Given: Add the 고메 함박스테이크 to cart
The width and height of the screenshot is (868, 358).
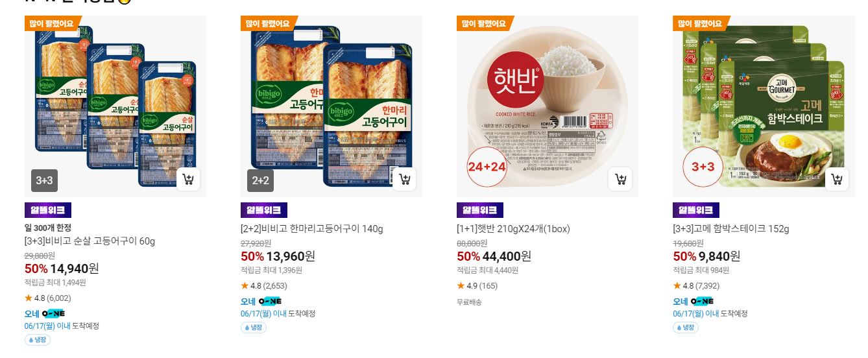Looking at the screenshot, I should [x=836, y=179].
